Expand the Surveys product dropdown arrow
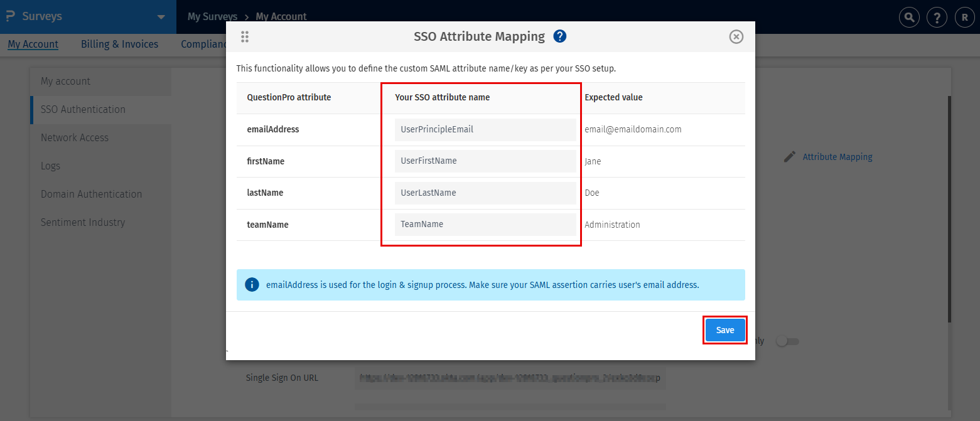This screenshot has height=421, width=980. pyautogui.click(x=161, y=17)
